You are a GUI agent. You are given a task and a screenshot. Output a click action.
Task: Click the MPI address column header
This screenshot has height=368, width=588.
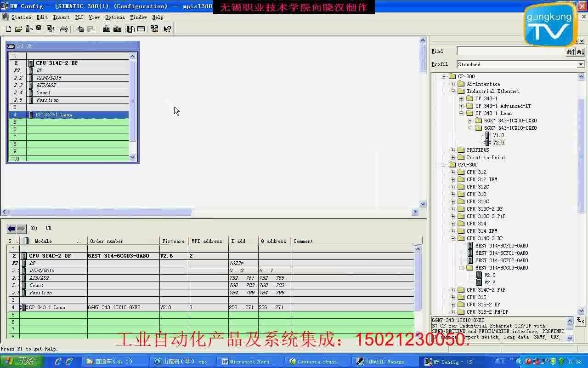[x=209, y=241]
